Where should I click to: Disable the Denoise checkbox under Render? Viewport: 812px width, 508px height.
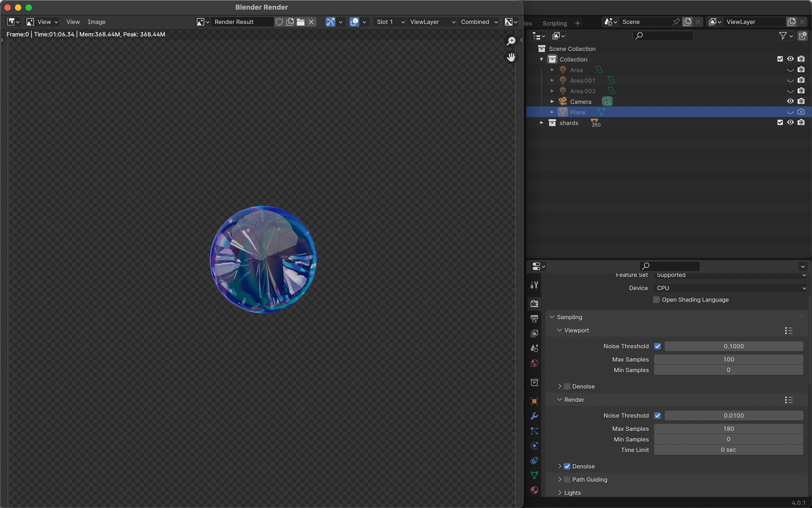(x=567, y=466)
